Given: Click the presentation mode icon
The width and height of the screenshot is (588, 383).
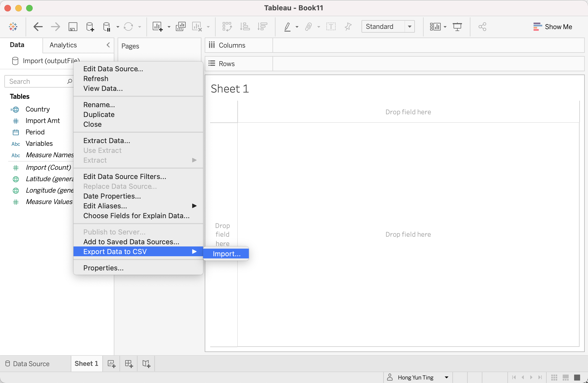Looking at the screenshot, I should [457, 27].
